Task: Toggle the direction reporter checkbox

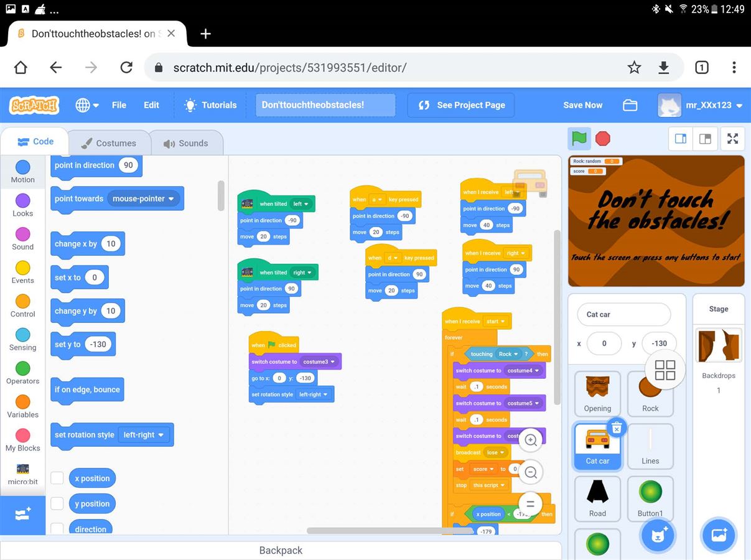Action: click(57, 528)
